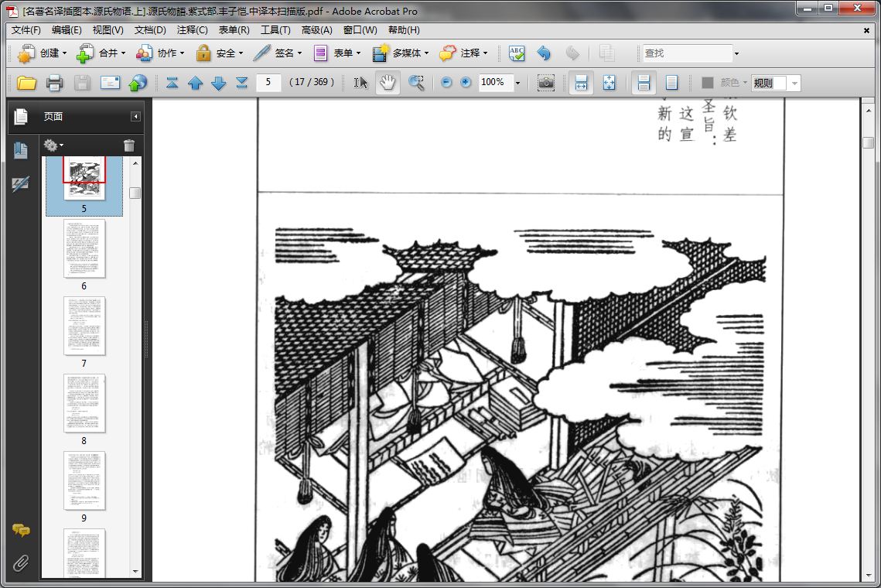The image size is (881, 588).
Task: Zoom out with minus button
Action: point(446,83)
